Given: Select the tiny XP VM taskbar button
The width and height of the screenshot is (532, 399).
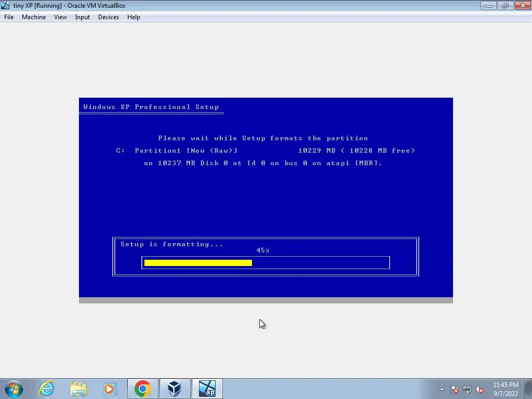Looking at the screenshot, I should pyautogui.click(x=207, y=389).
